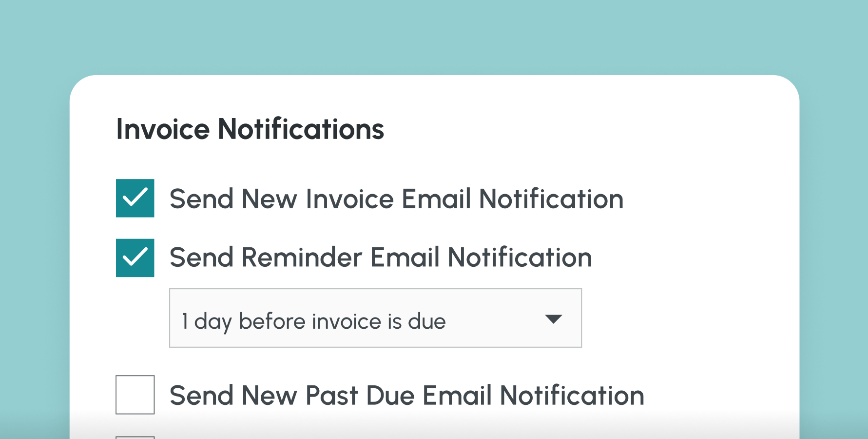Click the dropdown arrow for reminder schedule
This screenshot has height=439, width=868.
point(554,319)
